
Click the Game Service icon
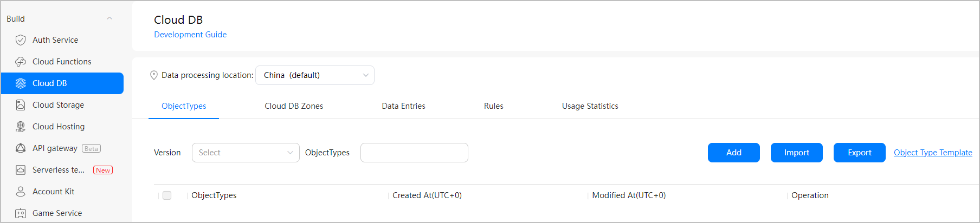click(21, 213)
